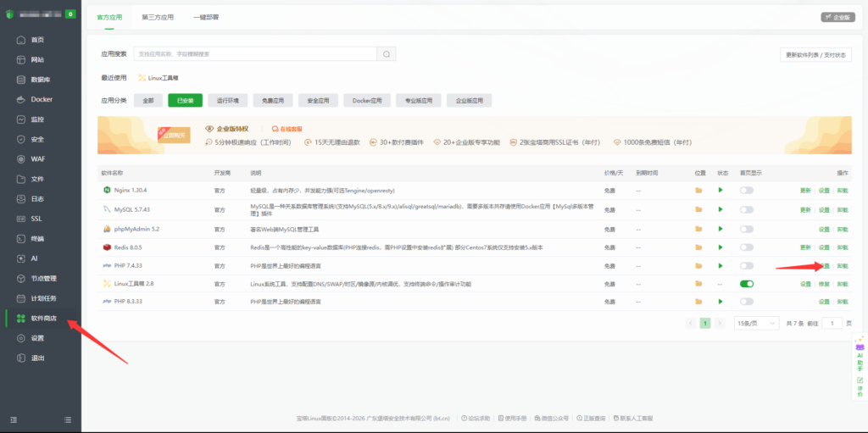Image resolution: width=868 pixels, height=433 pixels.
Task: Toggle homepage display for MySQL 5.7.43
Action: click(x=747, y=210)
